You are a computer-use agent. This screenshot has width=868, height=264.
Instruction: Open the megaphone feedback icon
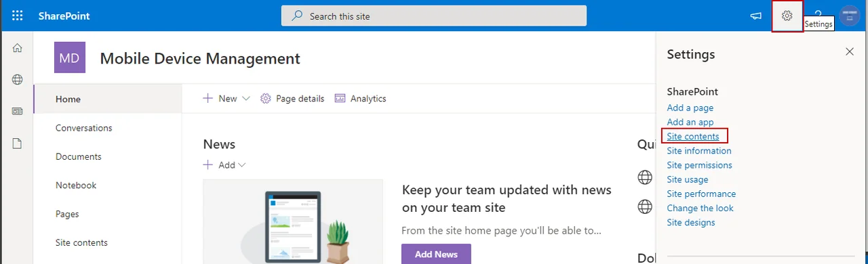point(756,16)
